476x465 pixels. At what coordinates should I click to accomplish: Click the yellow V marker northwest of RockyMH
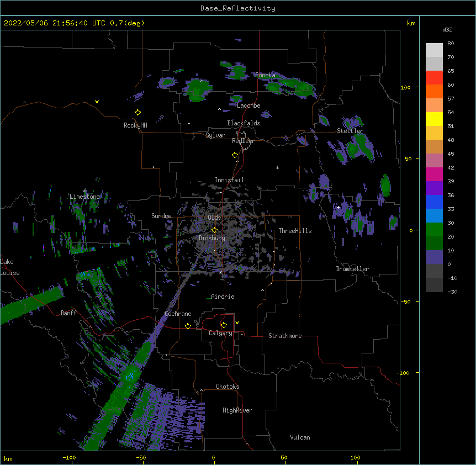pyautogui.click(x=97, y=102)
